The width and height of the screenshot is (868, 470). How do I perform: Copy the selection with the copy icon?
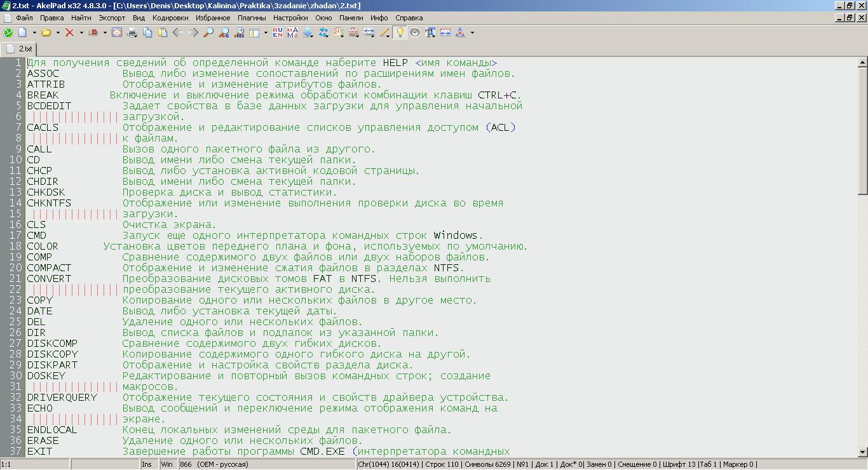tap(147, 32)
